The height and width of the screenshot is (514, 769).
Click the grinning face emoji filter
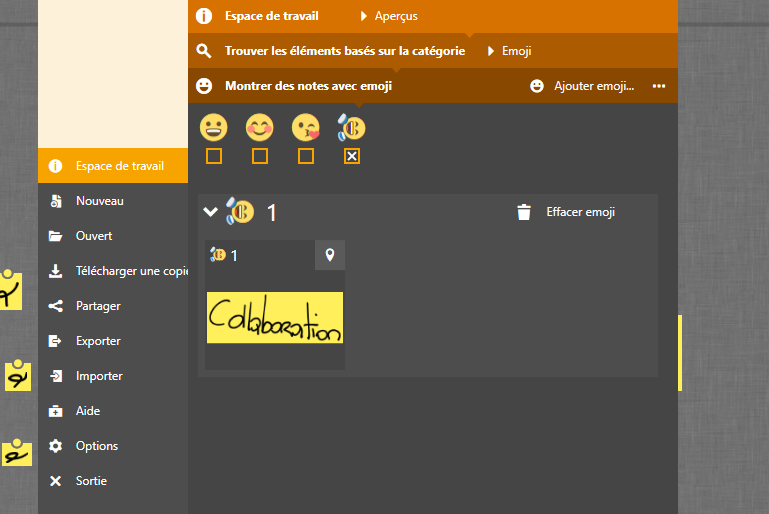[213, 128]
